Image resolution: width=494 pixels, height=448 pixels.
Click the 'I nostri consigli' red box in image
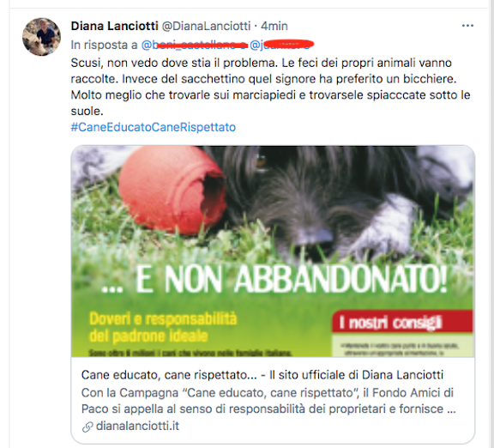pos(402,322)
